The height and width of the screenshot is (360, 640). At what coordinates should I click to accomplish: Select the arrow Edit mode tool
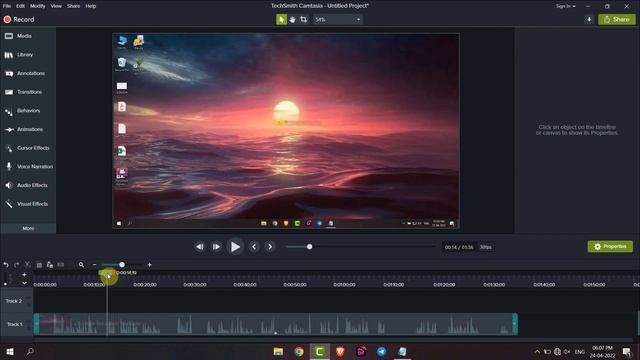click(x=281, y=19)
